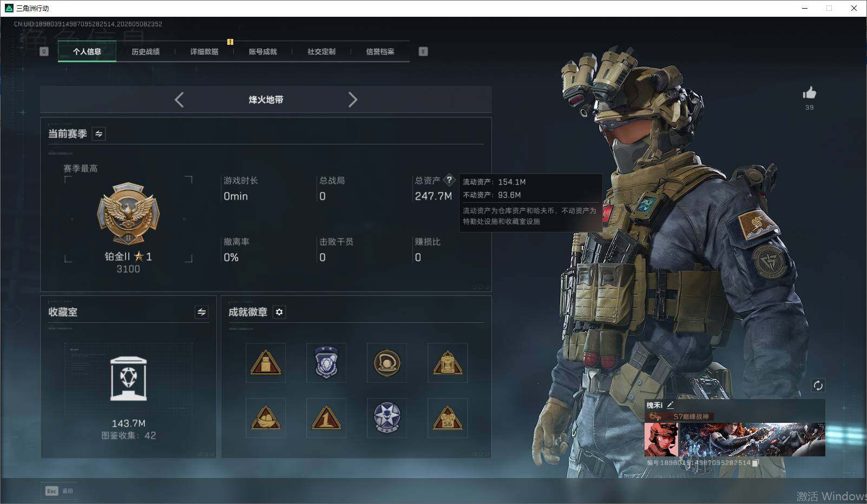Open the collection room display case icon
The height and width of the screenshot is (504, 867).
pyautogui.click(x=128, y=379)
